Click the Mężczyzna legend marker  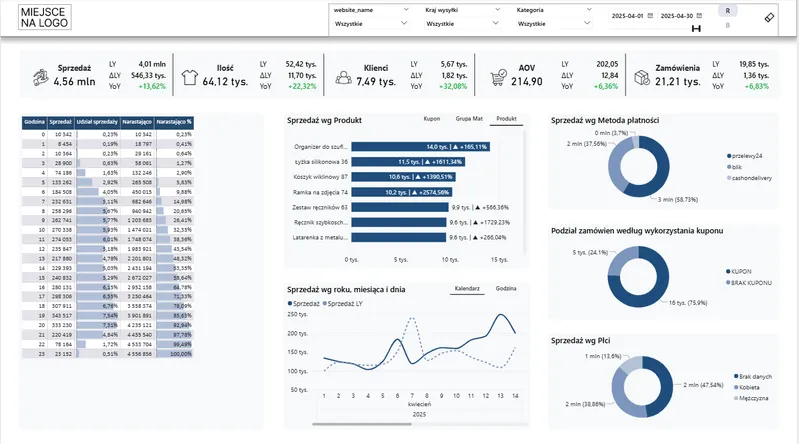click(x=736, y=398)
